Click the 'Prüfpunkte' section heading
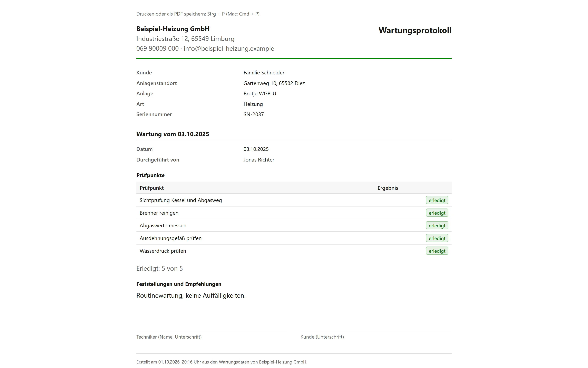The height and width of the screenshot is (368, 588). [150, 175]
